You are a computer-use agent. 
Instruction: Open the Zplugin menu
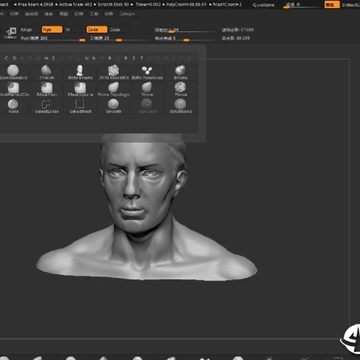pos(127,14)
